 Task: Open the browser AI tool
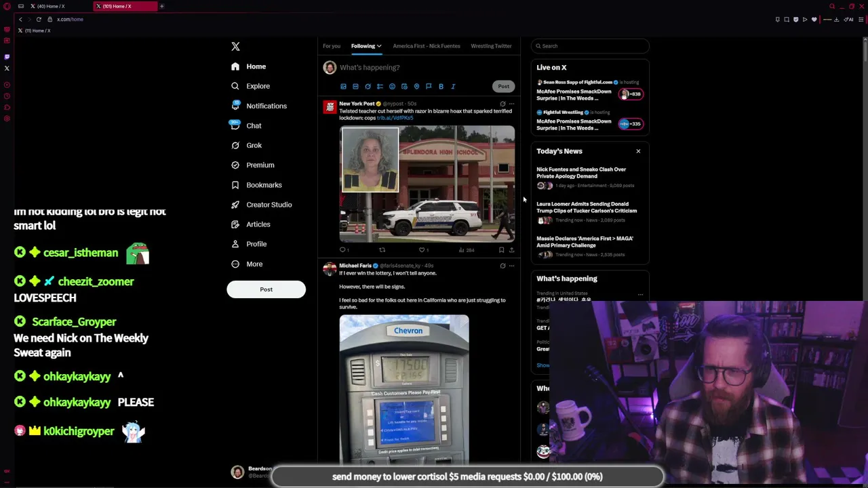click(x=848, y=19)
